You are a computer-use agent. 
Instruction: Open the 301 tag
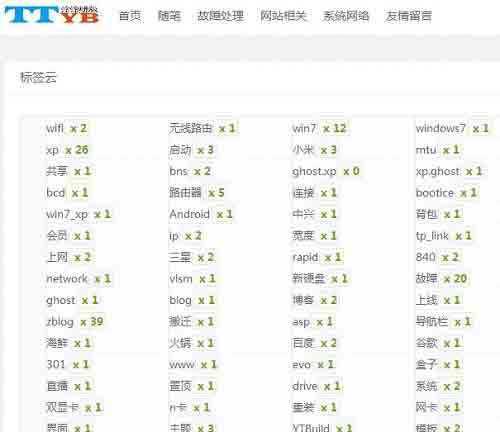click(x=56, y=364)
